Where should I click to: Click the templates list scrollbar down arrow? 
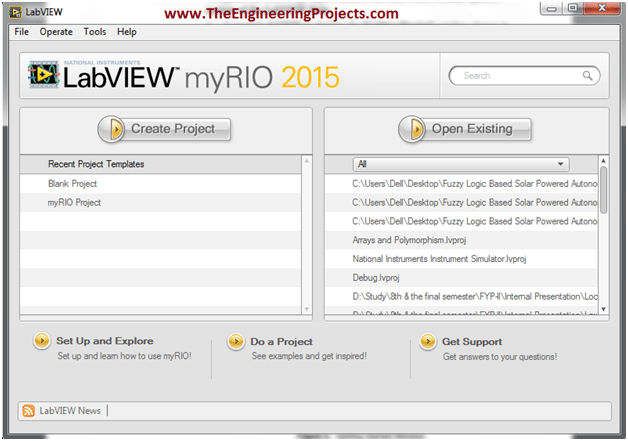tap(307, 309)
